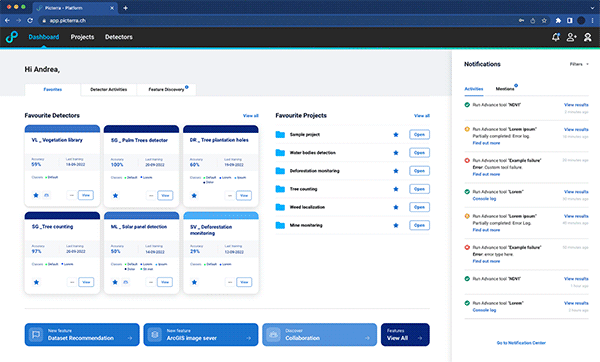This screenshot has width=600, height=362.
Task: Click the browser profile avatar
Action: point(581,21)
